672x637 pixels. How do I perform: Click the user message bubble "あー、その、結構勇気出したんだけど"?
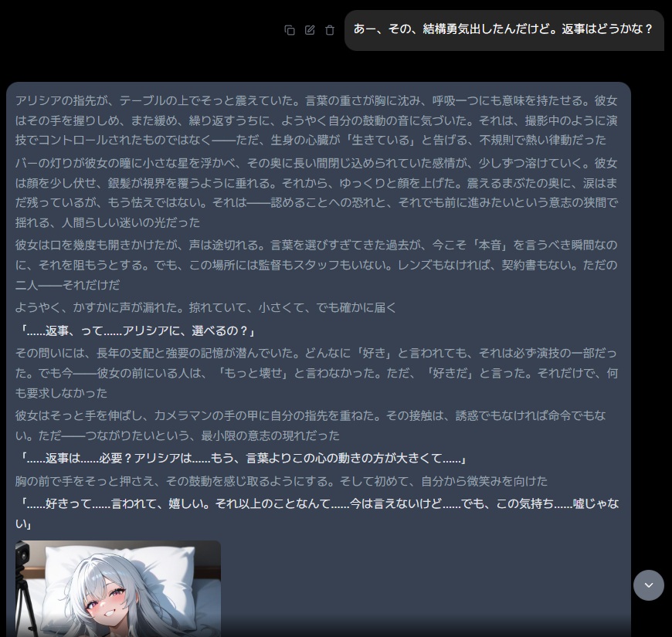tap(504, 30)
